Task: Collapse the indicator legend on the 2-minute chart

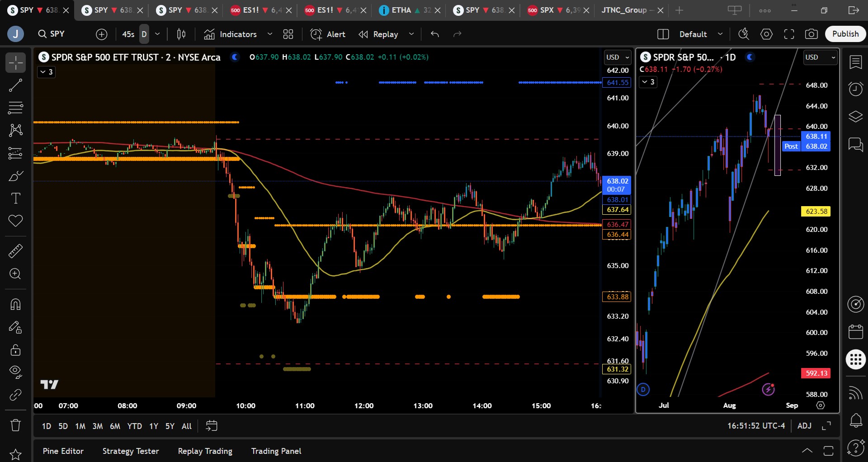Action: 46,72
